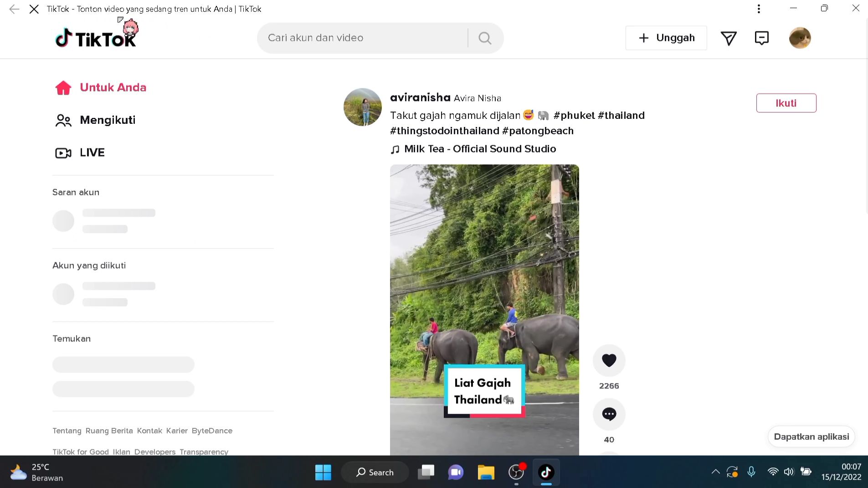This screenshot has width=868, height=488.
Task: Click the search magnifier icon
Action: point(485,38)
